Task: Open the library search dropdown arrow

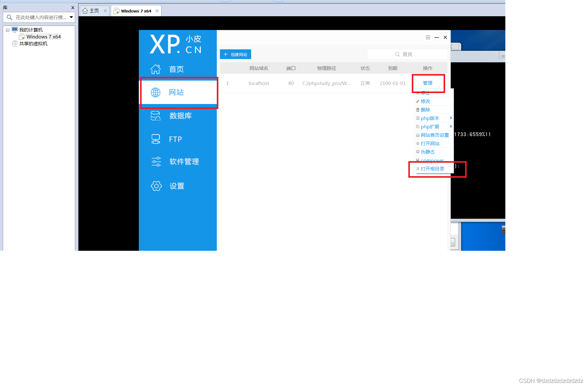Action: point(71,17)
